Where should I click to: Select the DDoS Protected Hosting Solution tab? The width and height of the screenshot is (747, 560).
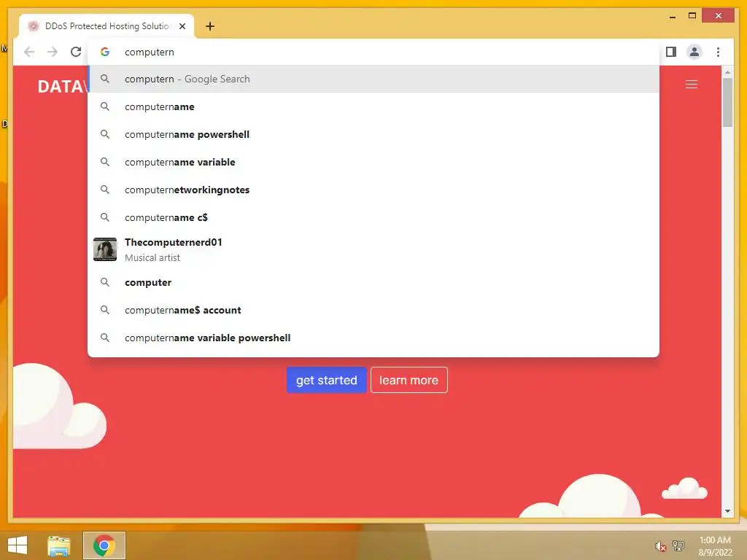point(107,26)
